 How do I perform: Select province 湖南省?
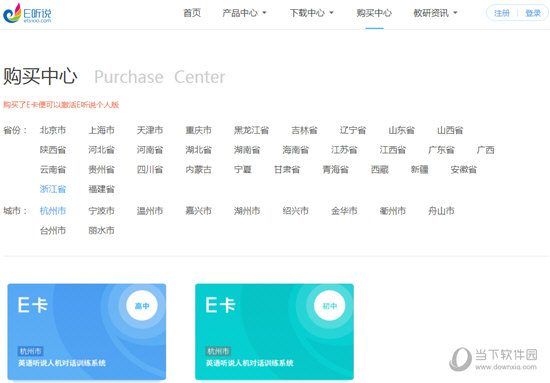247,150
